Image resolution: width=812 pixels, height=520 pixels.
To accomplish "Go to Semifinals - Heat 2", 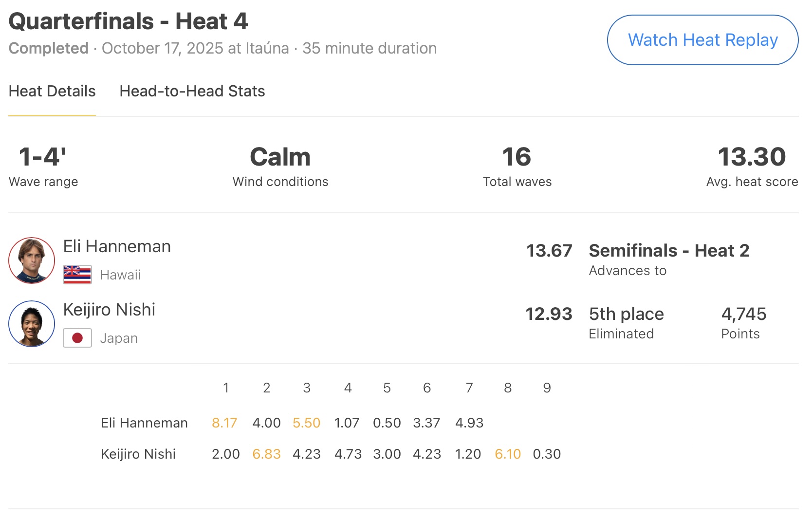I will pos(669,251).
